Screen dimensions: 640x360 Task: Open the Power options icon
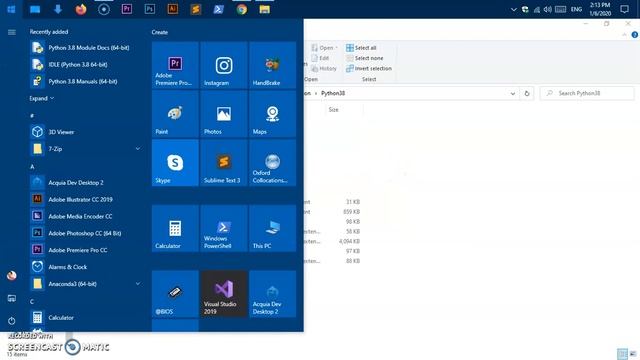pyautogui.click(x=12, y=321)
